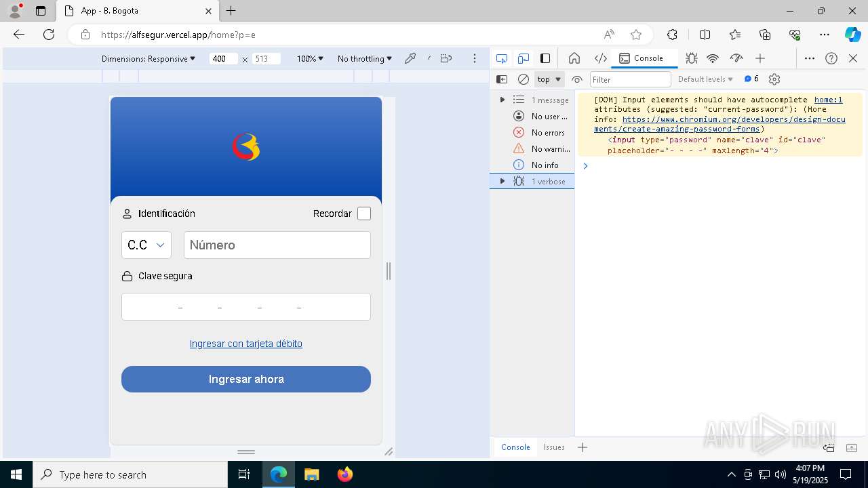Toggle device emulation mode icon
This screenshot has width=868, height=488.
[523, 58]
